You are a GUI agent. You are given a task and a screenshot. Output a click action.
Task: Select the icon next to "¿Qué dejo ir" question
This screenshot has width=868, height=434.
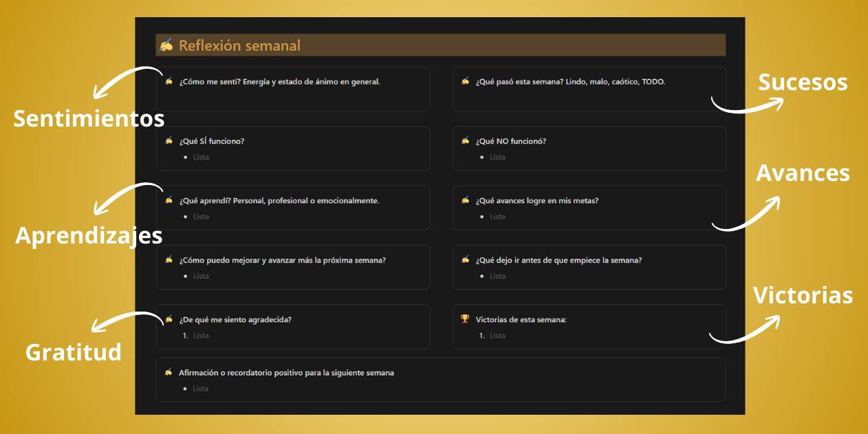click(466, 260)
